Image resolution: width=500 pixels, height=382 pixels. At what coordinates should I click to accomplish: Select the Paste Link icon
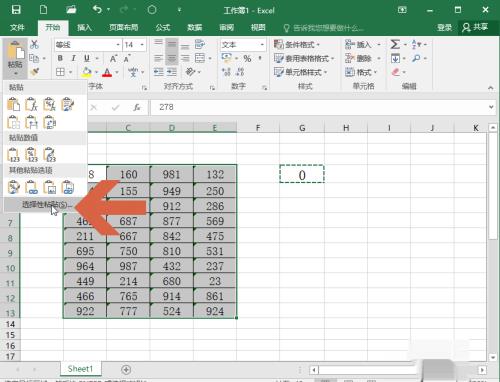(x=31, y=187)
